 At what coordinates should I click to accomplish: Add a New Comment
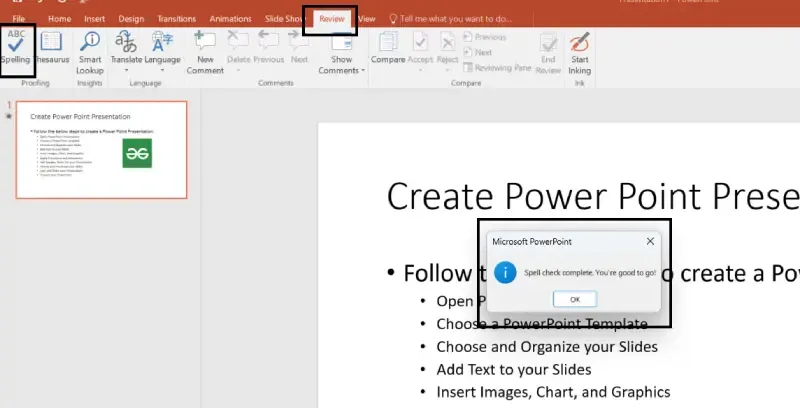[205, 52]
